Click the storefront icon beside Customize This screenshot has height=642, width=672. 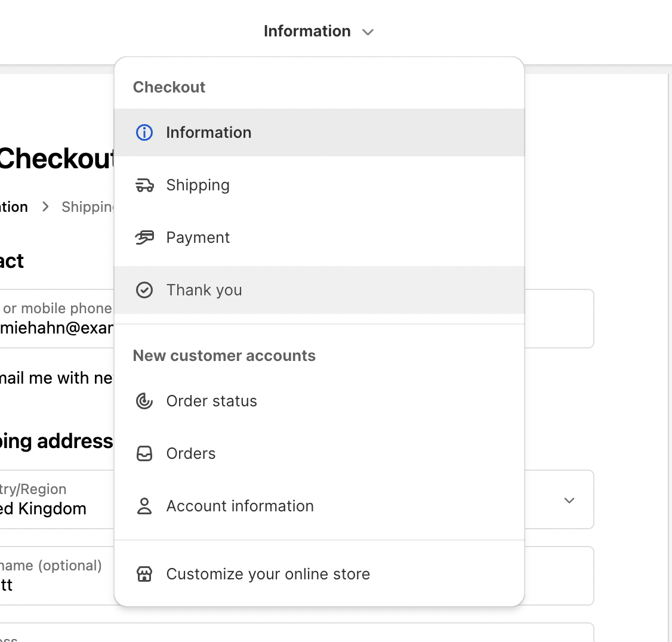point(144,574)
